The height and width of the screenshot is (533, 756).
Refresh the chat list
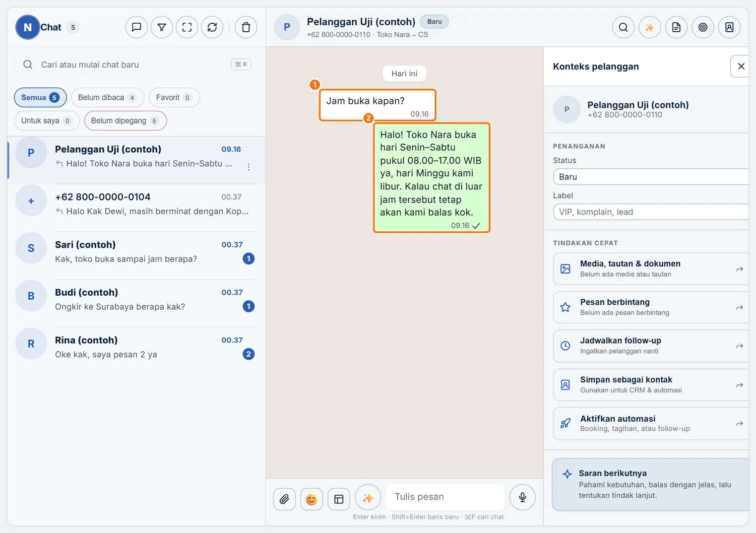212,27
